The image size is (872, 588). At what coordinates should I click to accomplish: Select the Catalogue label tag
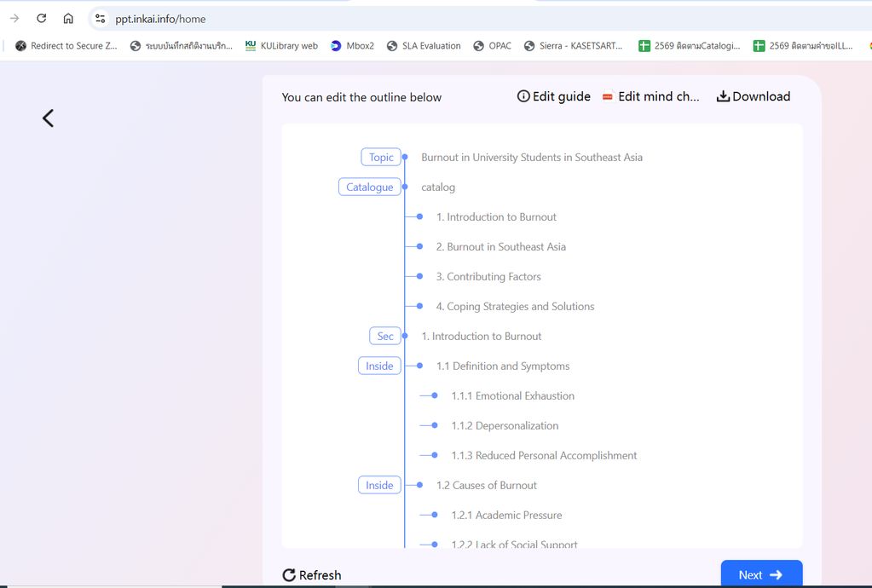pyautogui.click(x=369, y=187)
